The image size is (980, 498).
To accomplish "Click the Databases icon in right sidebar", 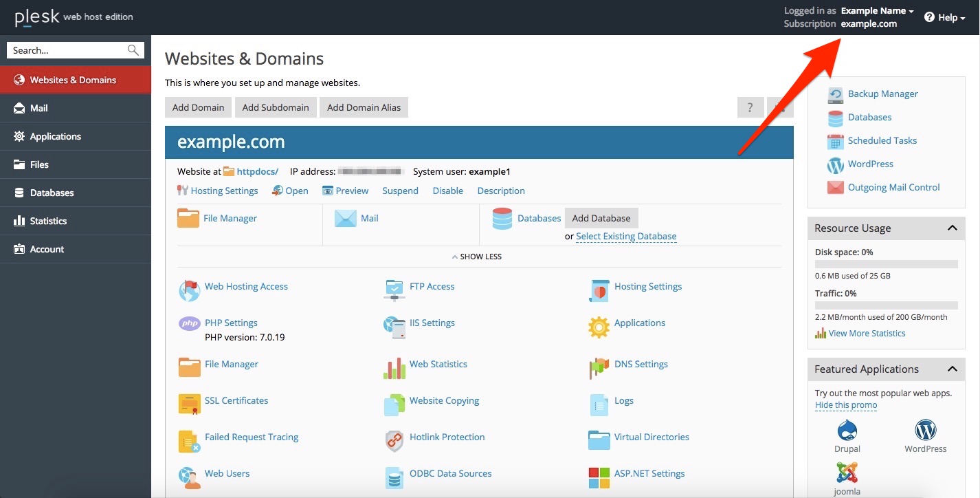I will pyautogui.click(x=835, y=118).
